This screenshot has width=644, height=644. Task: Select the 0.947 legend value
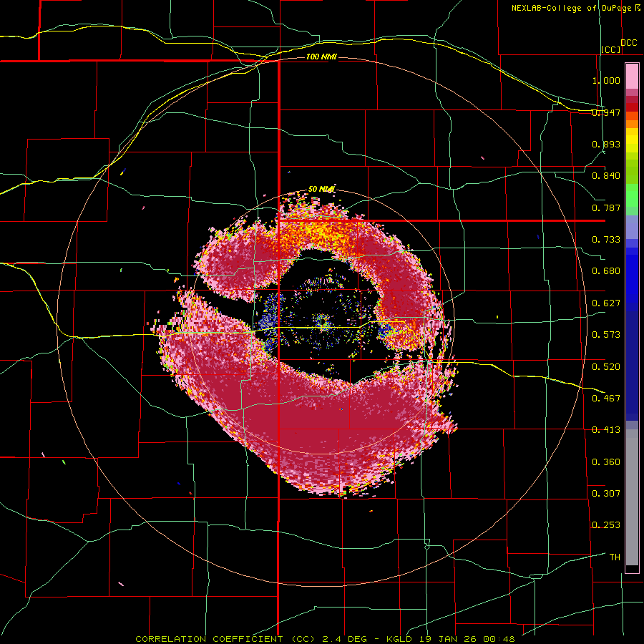[606, 112]
